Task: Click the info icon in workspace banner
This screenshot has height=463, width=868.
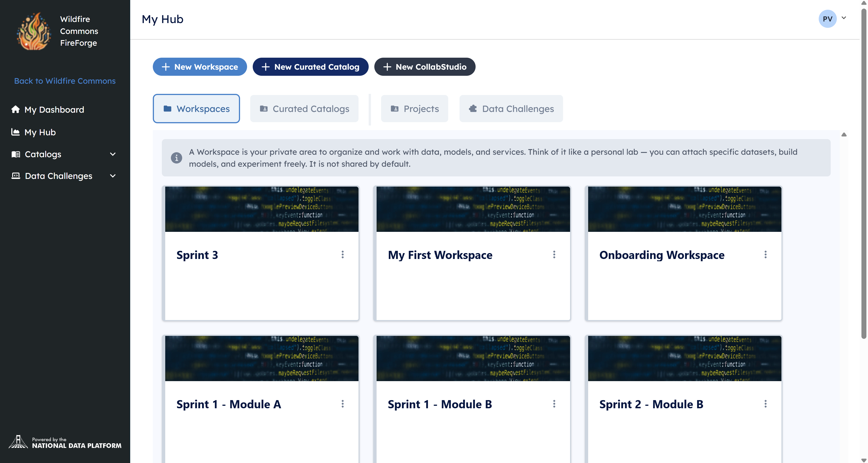Action: tap(176, 157)
